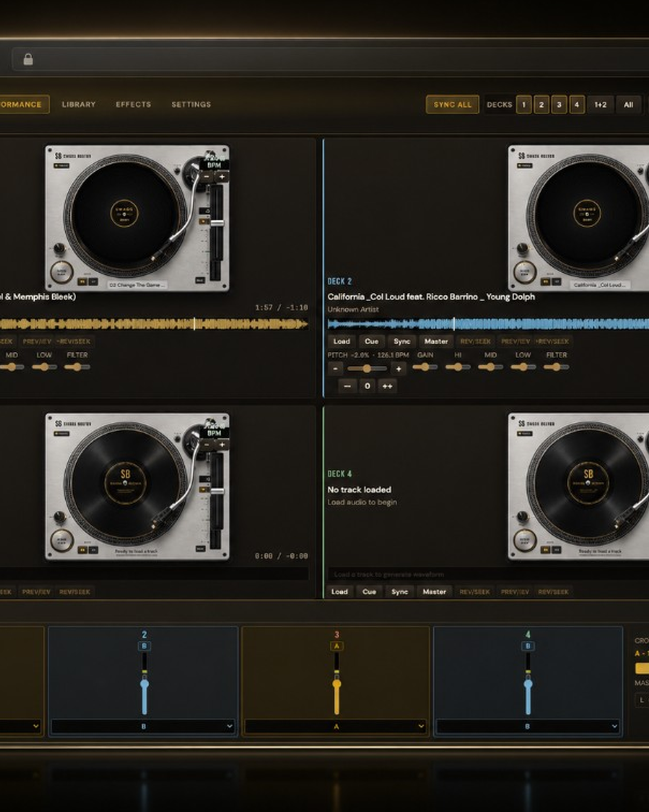
Task: Hit the round start knob on the Change The Game turntable
Action: point(62,272)
